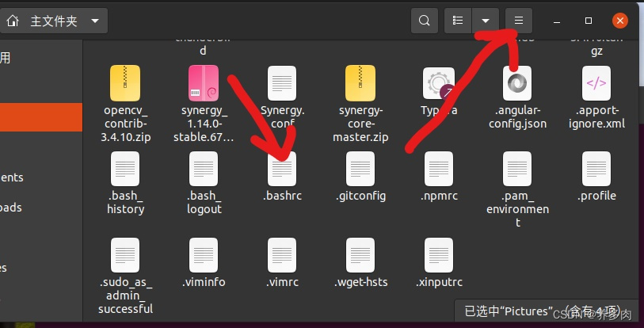Select the .viminfo file icon

204,255
